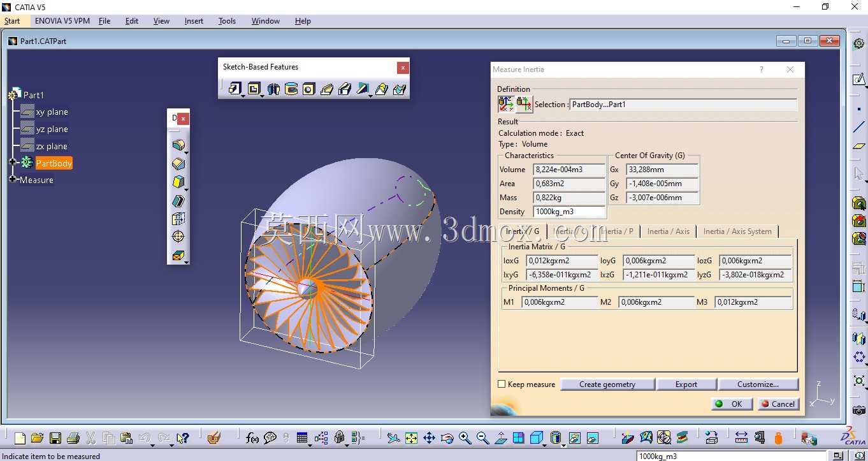Open the Tools menu

(x=227, y=21)
